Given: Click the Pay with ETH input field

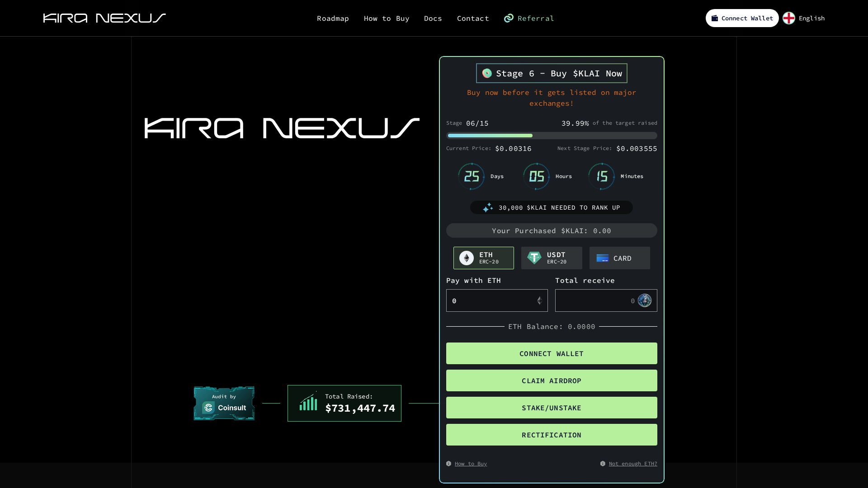Looking at the screenshot, I should click(497, 300).
